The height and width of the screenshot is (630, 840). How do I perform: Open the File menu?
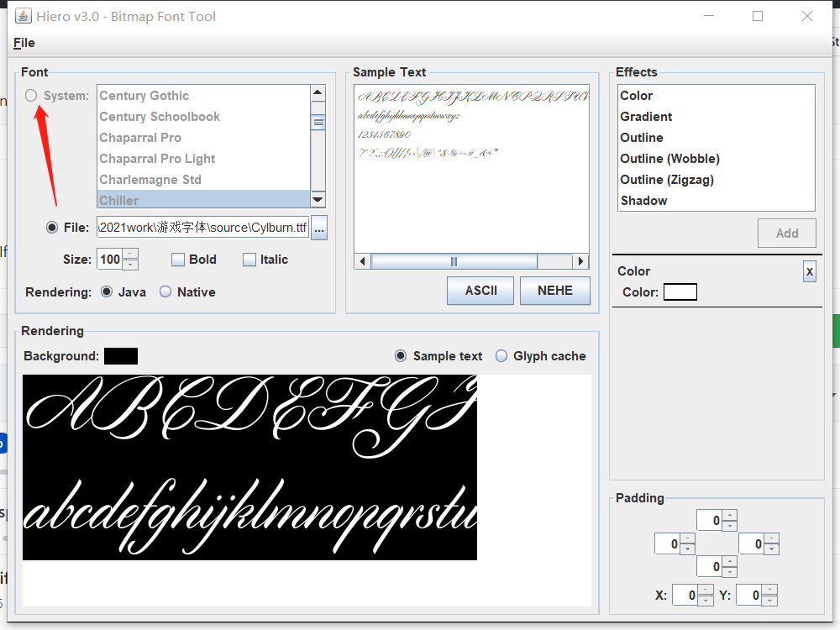click(24, 42)
